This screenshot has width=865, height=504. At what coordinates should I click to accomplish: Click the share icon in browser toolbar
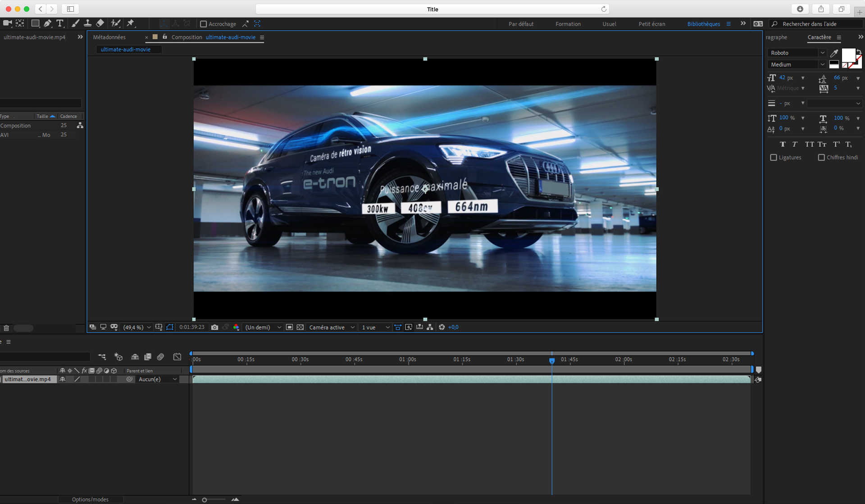pyautogui.click(x=821, y=9)
